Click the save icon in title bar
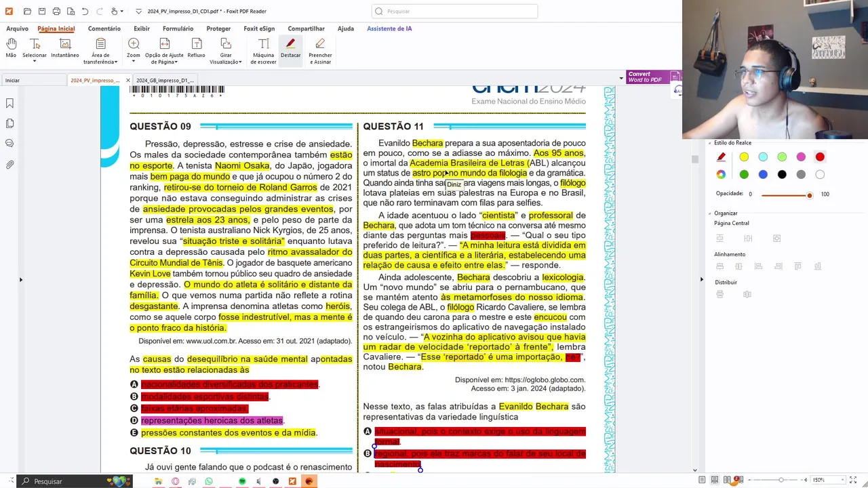The image size is (868, 488). pos(41,11)
